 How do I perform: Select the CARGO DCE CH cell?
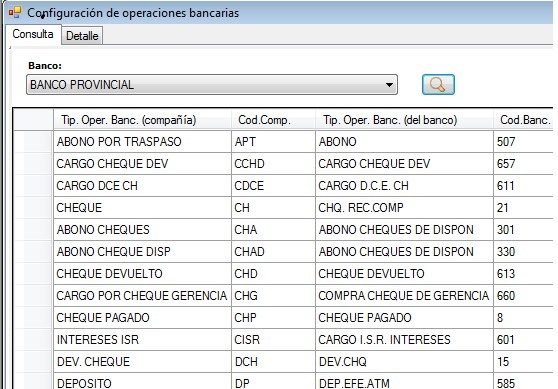pos(142,186)
